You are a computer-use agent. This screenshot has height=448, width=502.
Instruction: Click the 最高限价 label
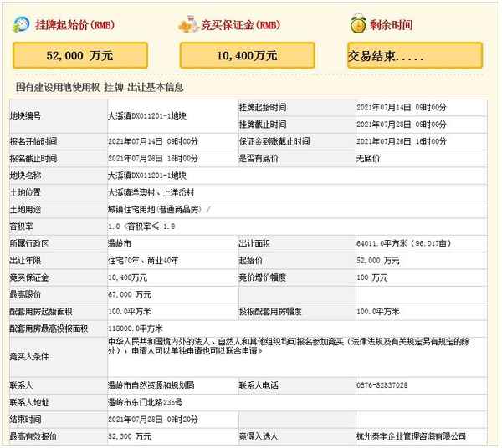tap(25, 294)
